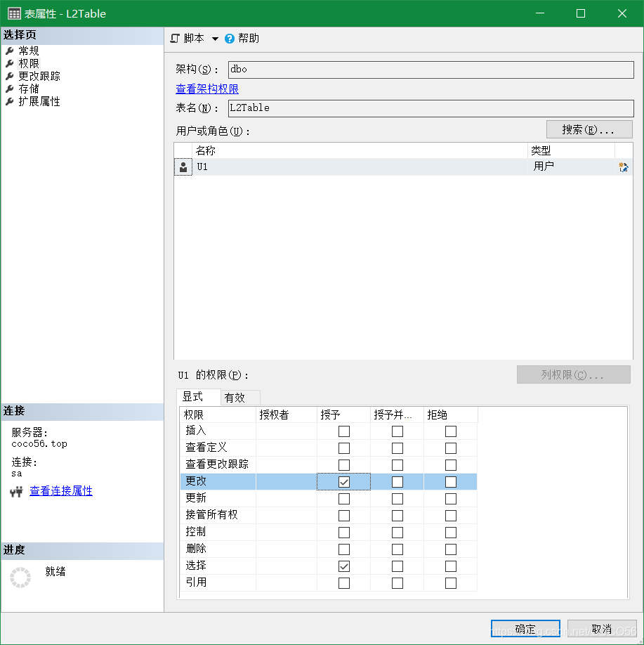Screen dimensions: 644x645
Task: Uncheck 授予 for 更改 permission
Action: 344,482
